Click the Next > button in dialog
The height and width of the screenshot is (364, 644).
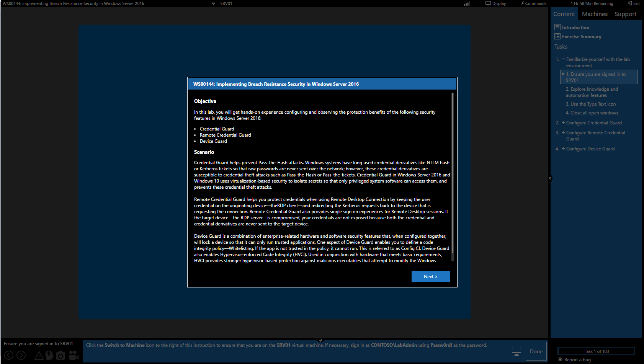point(430,276)
